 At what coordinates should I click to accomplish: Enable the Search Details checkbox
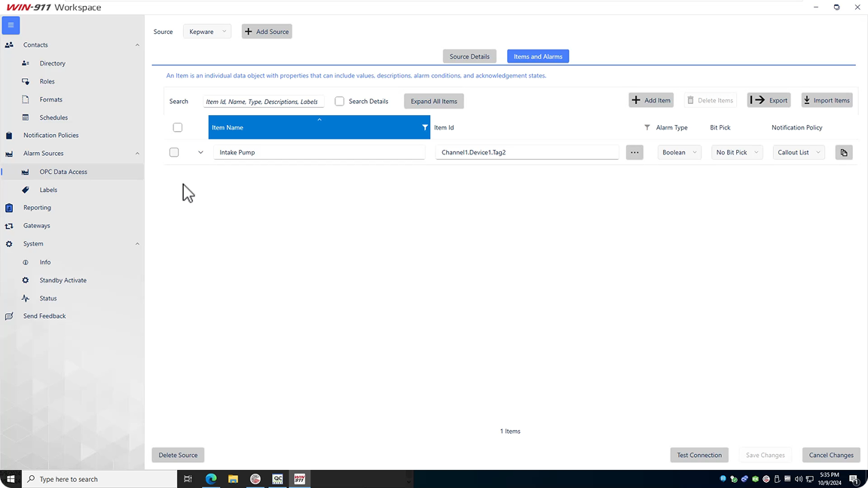tap(339, 101)
